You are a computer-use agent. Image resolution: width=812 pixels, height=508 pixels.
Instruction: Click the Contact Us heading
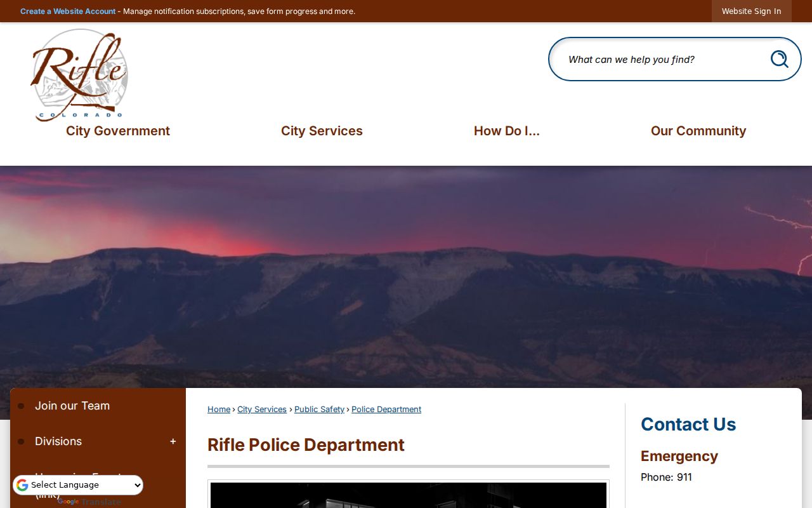click(688, 424)
